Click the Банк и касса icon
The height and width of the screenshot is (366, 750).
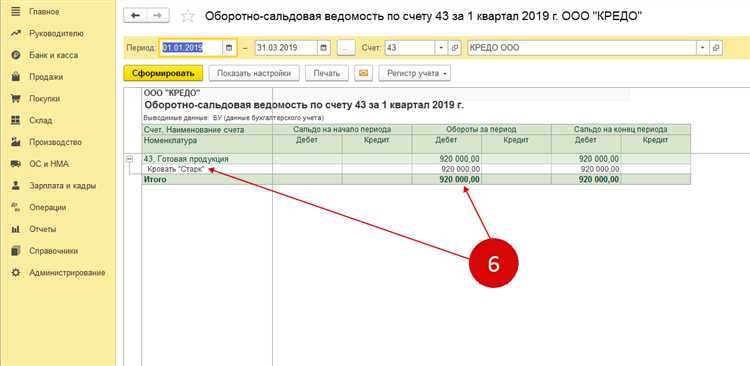pos(16,55)
